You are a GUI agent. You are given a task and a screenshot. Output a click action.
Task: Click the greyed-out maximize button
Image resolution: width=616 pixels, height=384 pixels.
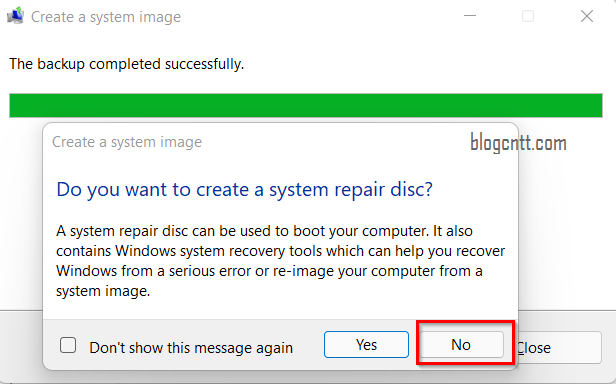(528, 16)
